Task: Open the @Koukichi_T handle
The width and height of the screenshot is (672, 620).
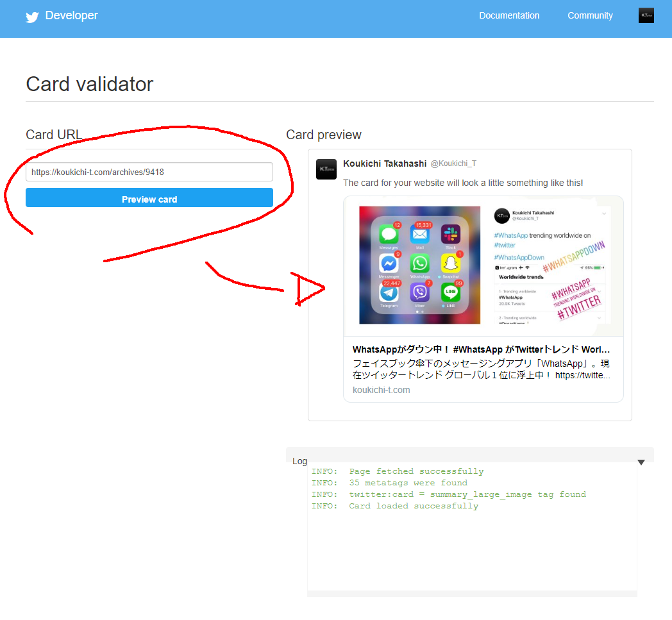Action: (453, 163)
